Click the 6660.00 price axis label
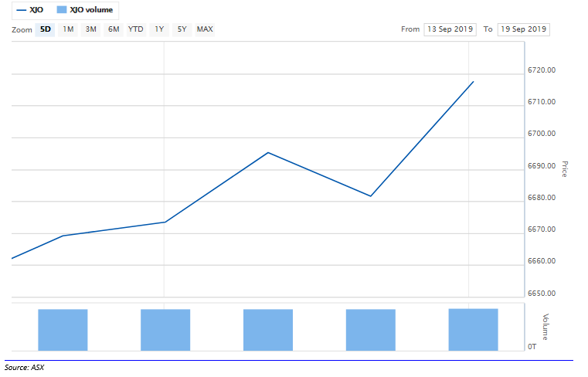Viewport: 588px width, 377px height. [x=542, y=261]
